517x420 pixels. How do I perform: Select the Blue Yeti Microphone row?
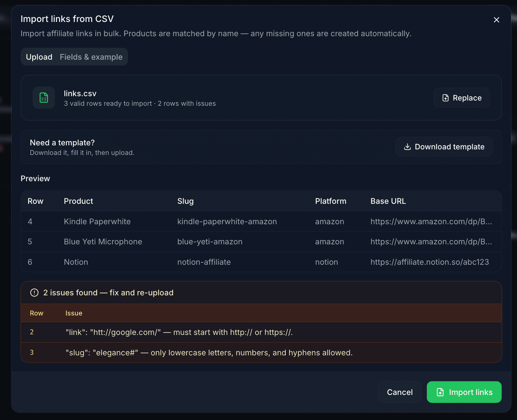pos(103,242)
